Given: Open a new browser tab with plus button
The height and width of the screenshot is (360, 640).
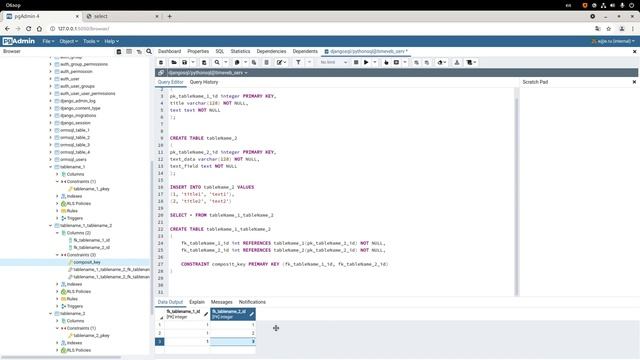Looking at the screenshot, I should tap(169, 16).
